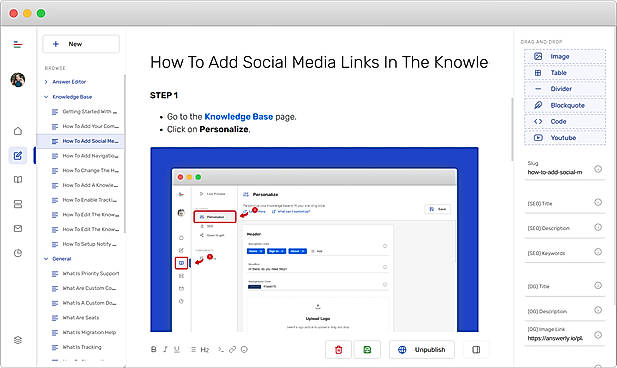Screen dimensions: 617x368
Task: Open the 'What Is A Custom Do...' article
Action: (84, 303)
